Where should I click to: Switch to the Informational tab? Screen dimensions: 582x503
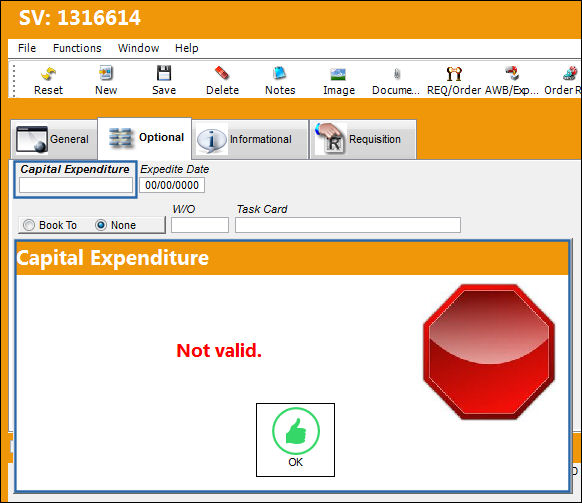pyautogui.click(x=250, y=139)
